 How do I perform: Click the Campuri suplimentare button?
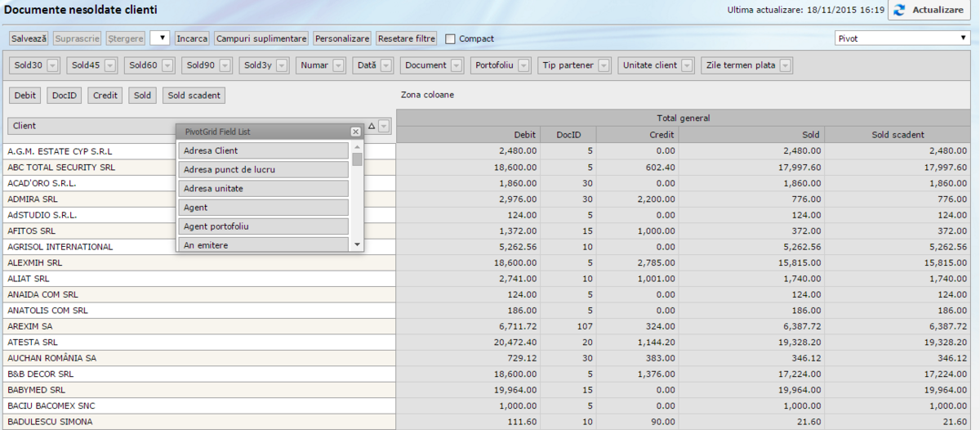tap(261, 38)
